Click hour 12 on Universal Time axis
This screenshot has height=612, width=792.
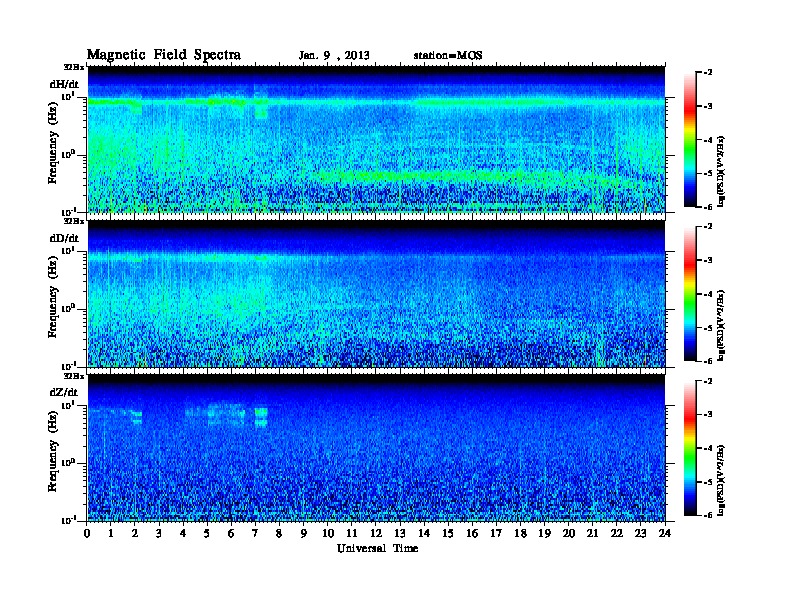pos(376,534)
